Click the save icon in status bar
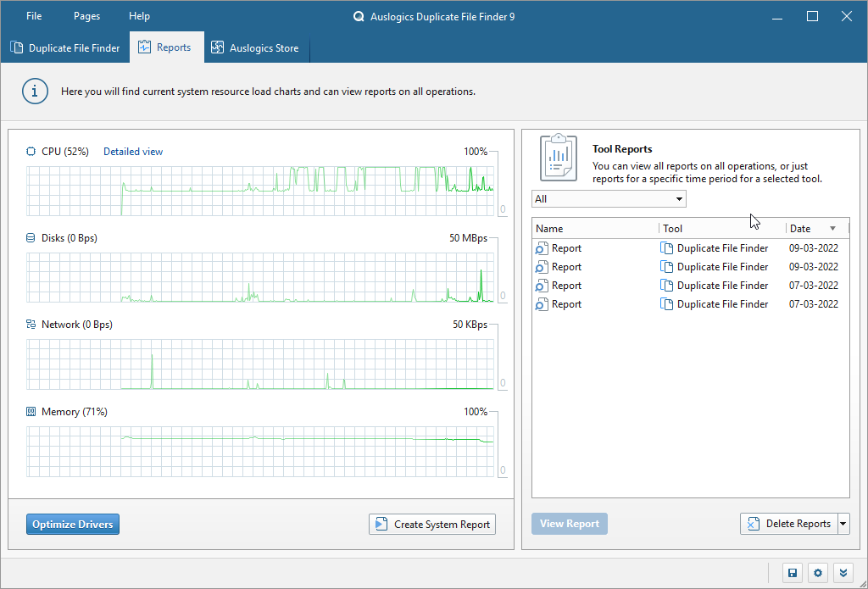Screen dimensions: 868x589 (793, 573)
